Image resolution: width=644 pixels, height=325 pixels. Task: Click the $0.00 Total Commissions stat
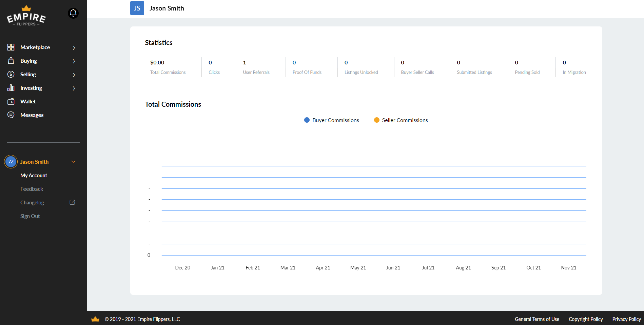168,67
